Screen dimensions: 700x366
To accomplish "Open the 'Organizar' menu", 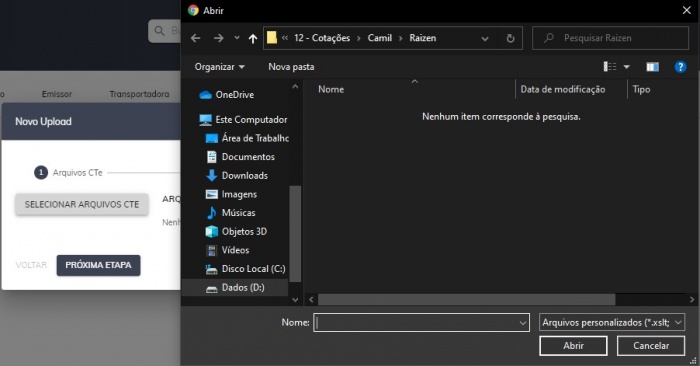I will pyautogui.click(x=220, y=67).
